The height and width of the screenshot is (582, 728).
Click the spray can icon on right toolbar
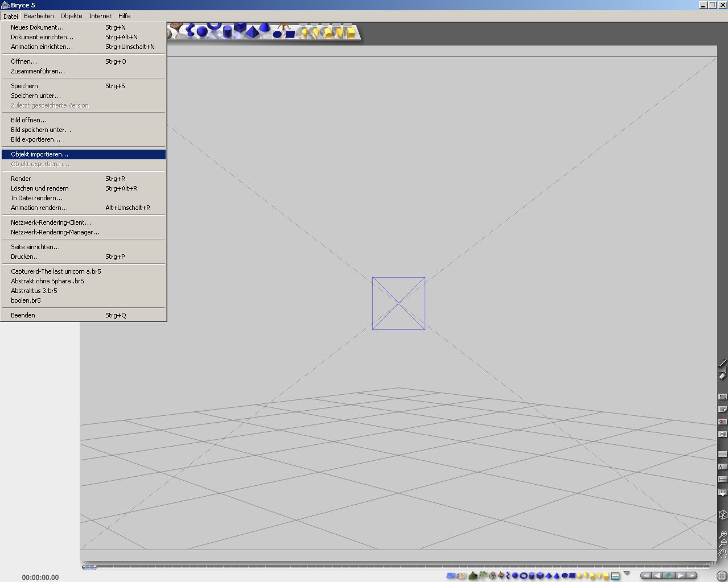pyautogui.click(x=722, y=375)
